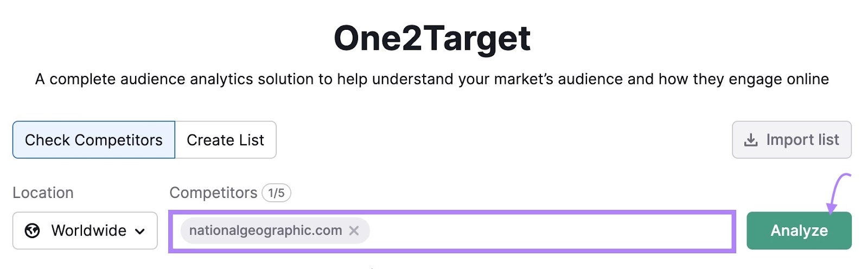Switch to the Create List tab
868x269 pixels.
point(225,140)
